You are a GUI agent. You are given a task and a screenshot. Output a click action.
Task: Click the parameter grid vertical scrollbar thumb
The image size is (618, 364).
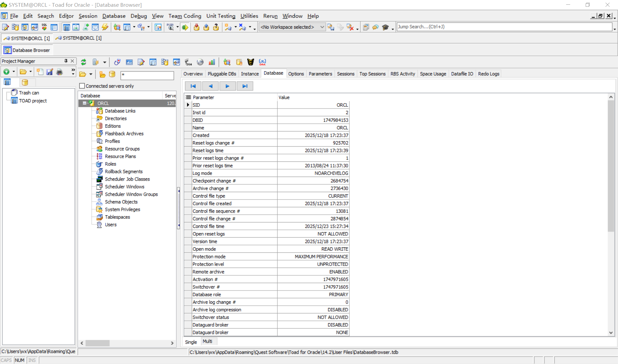point(611,166)
